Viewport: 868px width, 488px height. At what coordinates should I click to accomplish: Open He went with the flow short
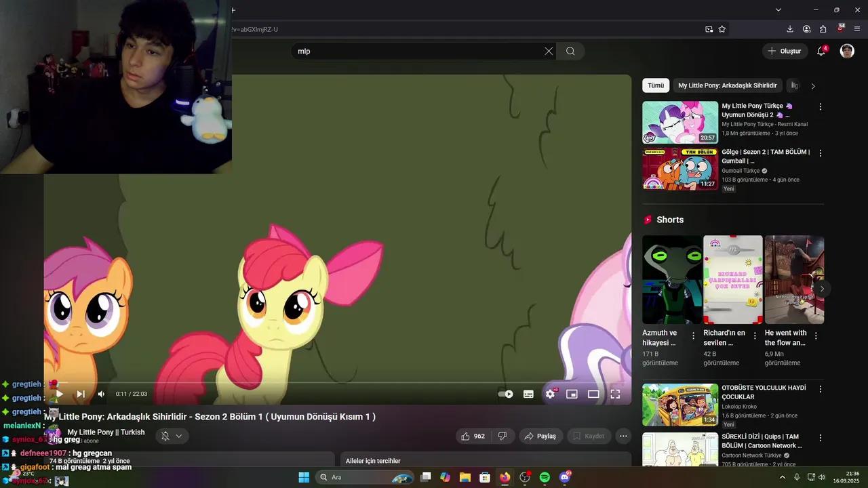point(794,279)
